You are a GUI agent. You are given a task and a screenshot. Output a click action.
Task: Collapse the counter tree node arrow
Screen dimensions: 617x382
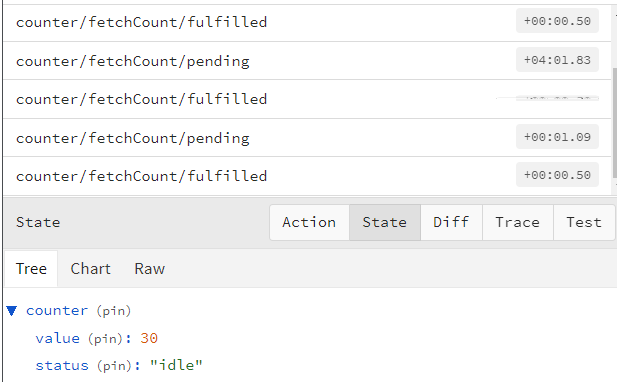(x=12, y=311)
